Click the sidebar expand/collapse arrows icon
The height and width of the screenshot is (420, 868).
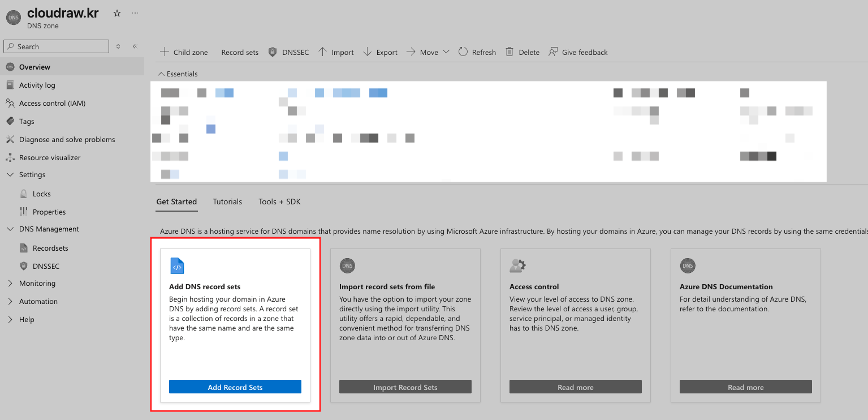[118, 46]
